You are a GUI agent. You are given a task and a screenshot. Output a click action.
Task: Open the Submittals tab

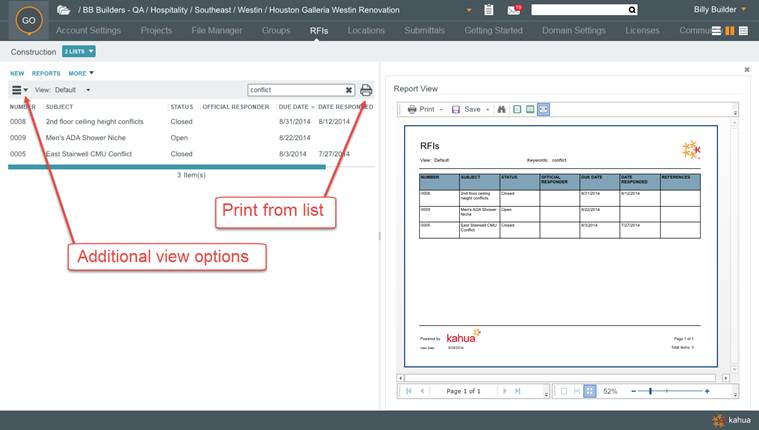click(x=424, y=31)
